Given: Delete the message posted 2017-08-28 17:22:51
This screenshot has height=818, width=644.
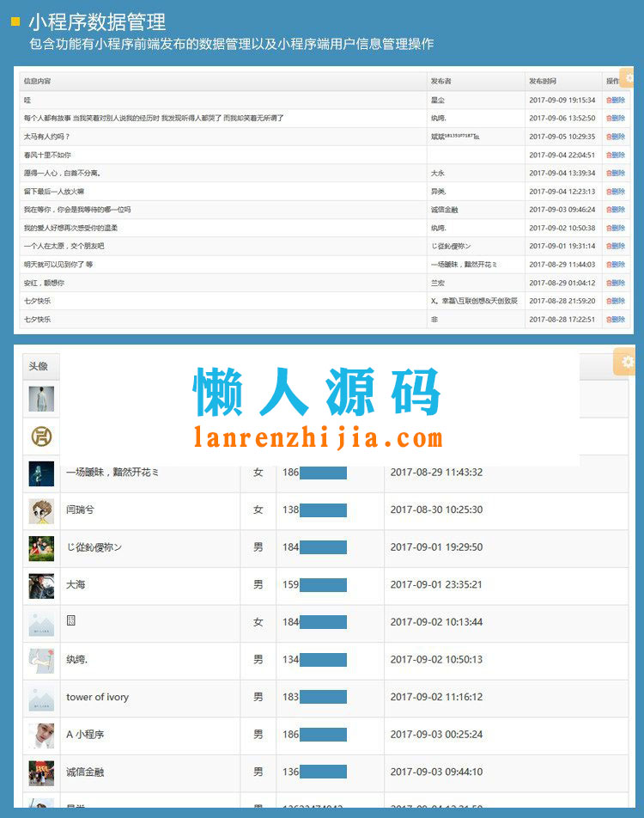Looking at the screenshot, I should point(616,320).
